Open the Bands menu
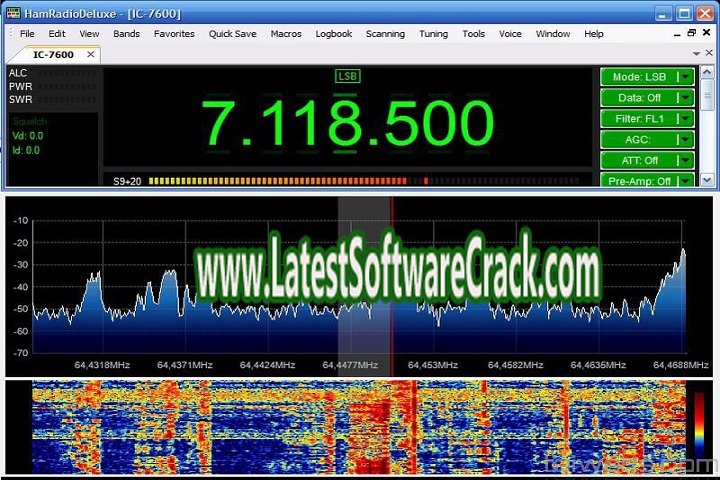The height and width of the screenshot is (480, 720). click(126, 34)
